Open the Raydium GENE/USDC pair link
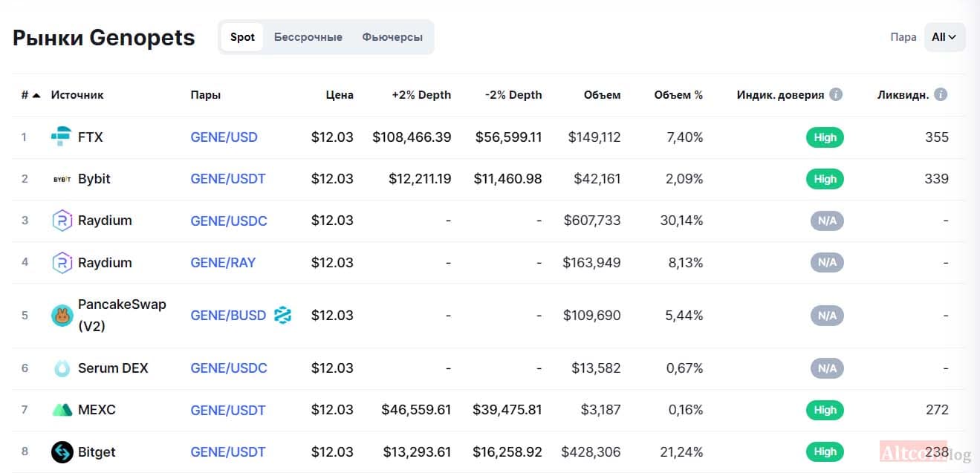 click(x=229, y=221)
